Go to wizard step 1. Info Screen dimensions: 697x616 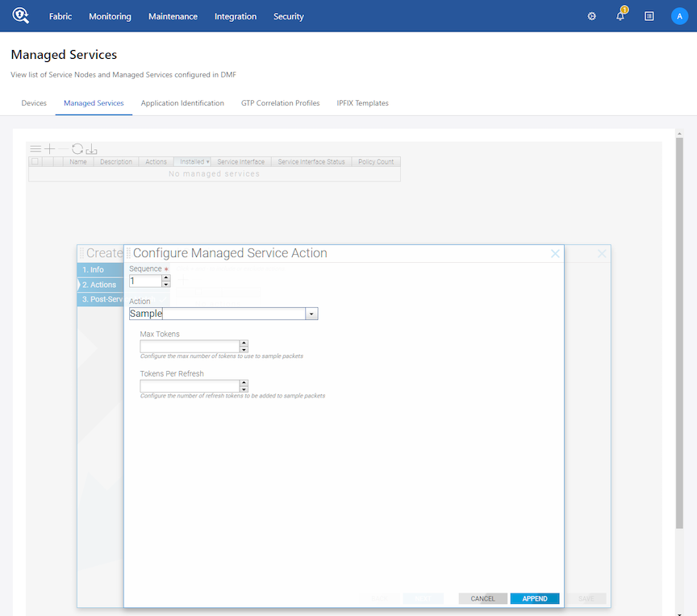pyautogui.click(x=101, y=269)
